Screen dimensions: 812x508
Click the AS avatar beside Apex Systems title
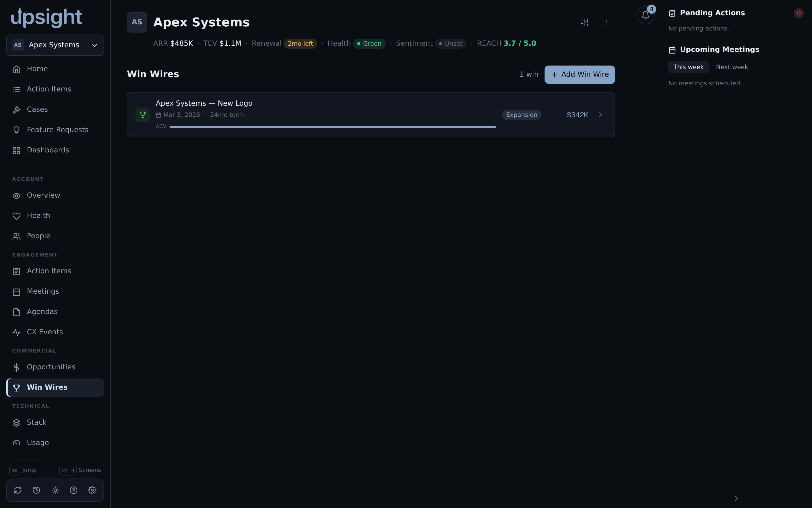tap(137, 22)
